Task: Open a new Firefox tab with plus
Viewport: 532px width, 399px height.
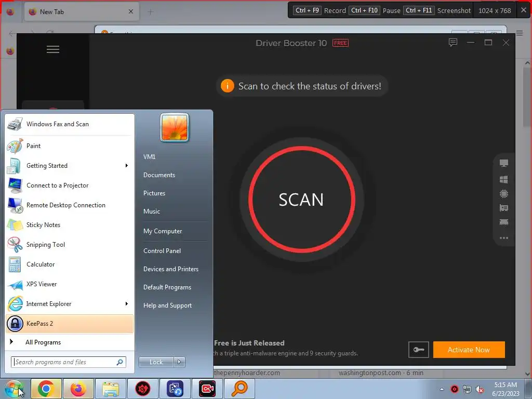Action: (150, 12)
